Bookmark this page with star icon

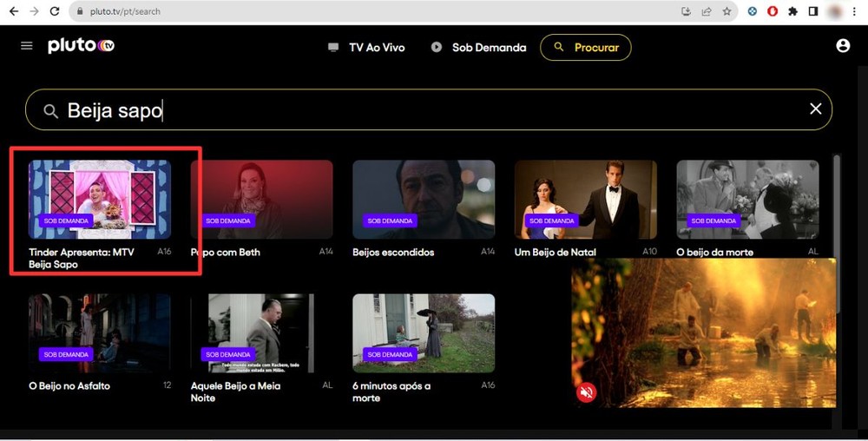click(x=727, y=11)
